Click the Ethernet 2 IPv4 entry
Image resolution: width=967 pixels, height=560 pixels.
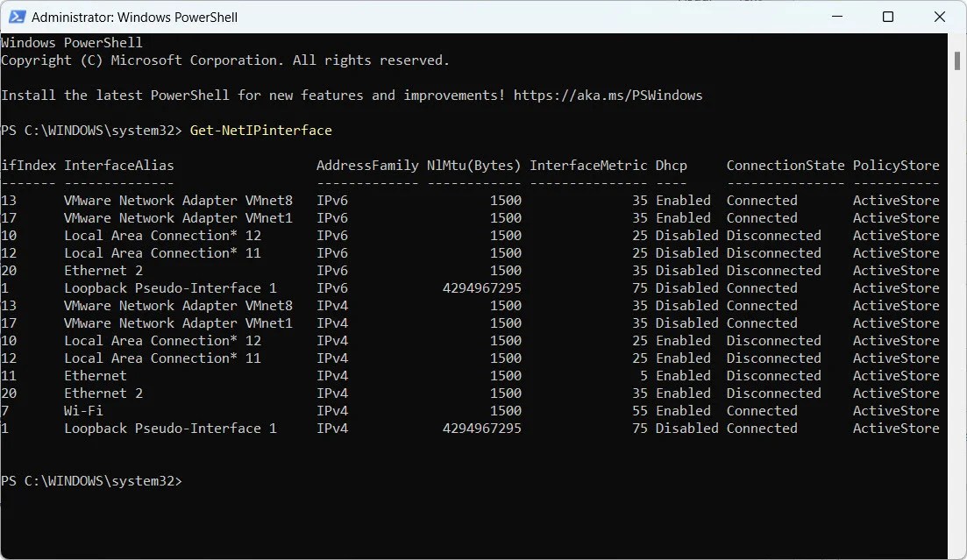(x=103, y=393)
